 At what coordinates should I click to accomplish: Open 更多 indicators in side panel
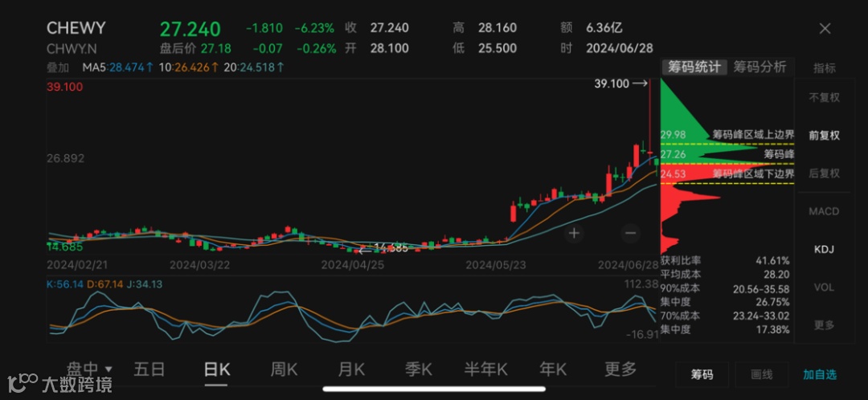825,325
